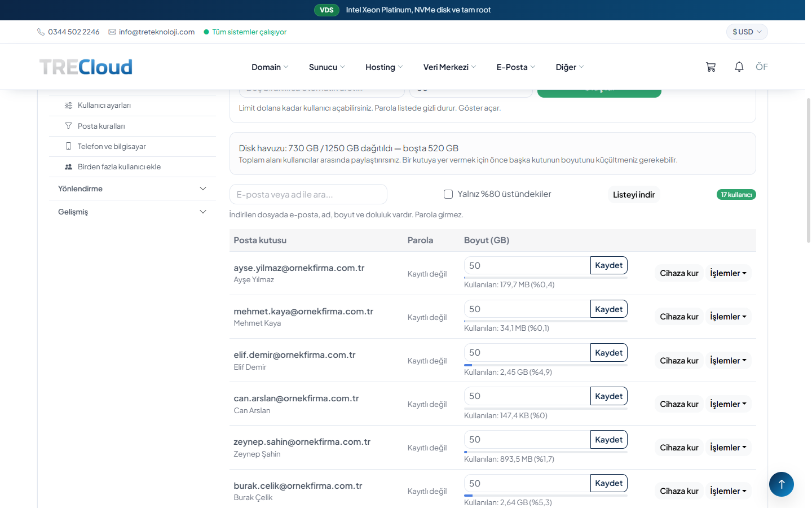Viewport: 812px width, 508px height.
Task: Click the size field for can.arslan
Action: click(527, 396)
